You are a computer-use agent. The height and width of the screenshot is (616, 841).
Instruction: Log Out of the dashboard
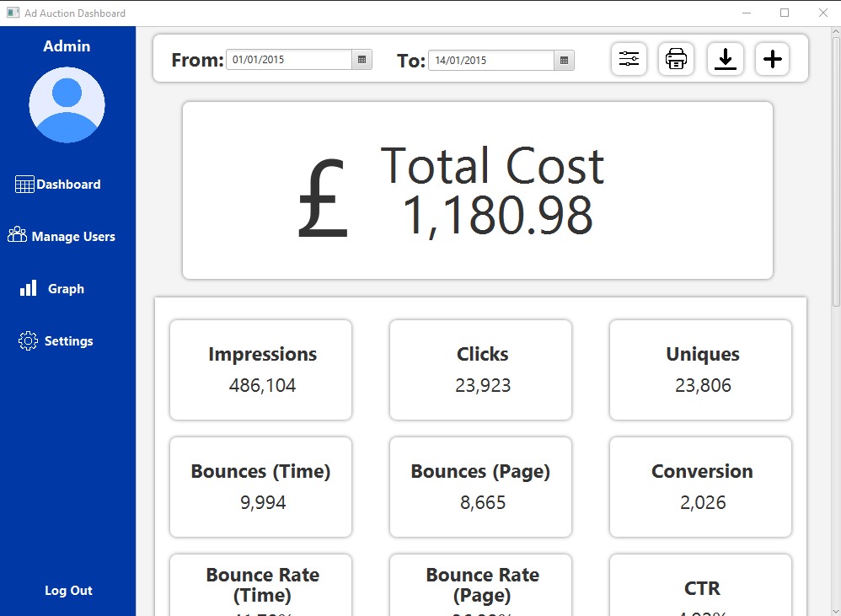(x=68, y=591)
